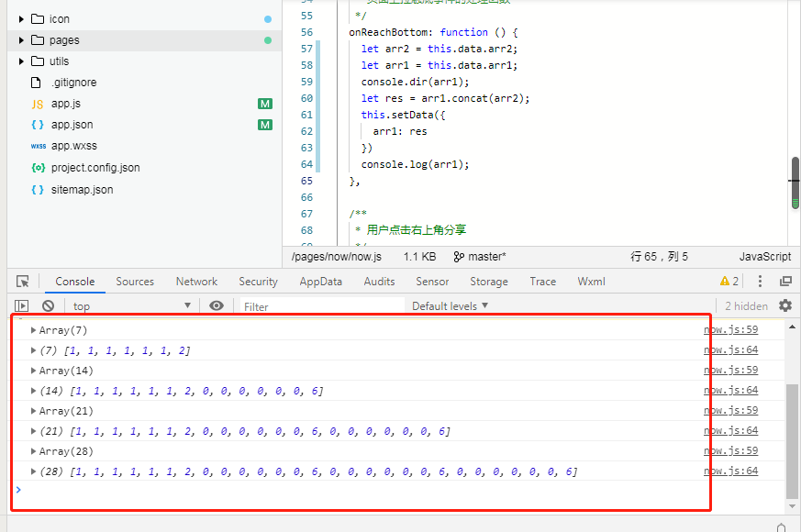The image size is (801, 532).
Task: Expand the Array(21) console entry
Action: point(33,411)
